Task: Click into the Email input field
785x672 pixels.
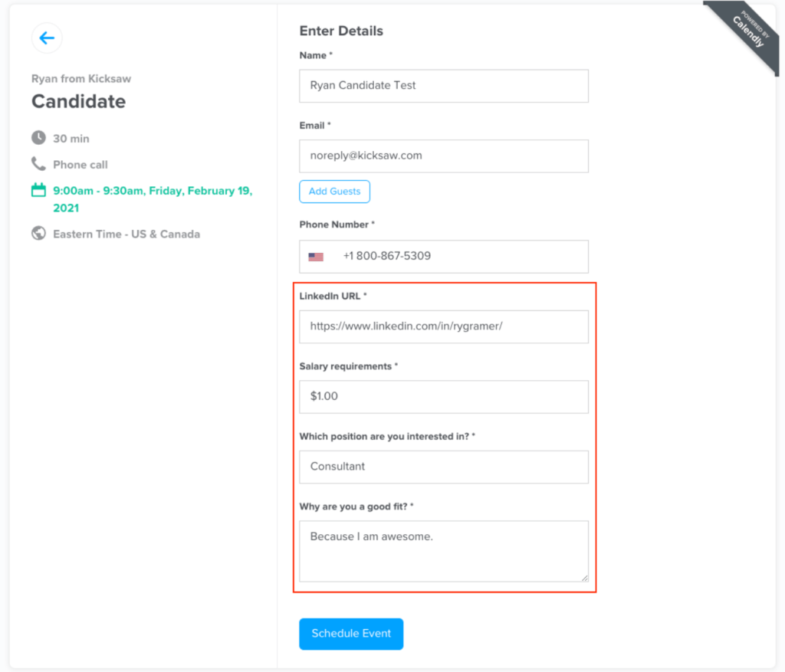Action: point(444,156)
